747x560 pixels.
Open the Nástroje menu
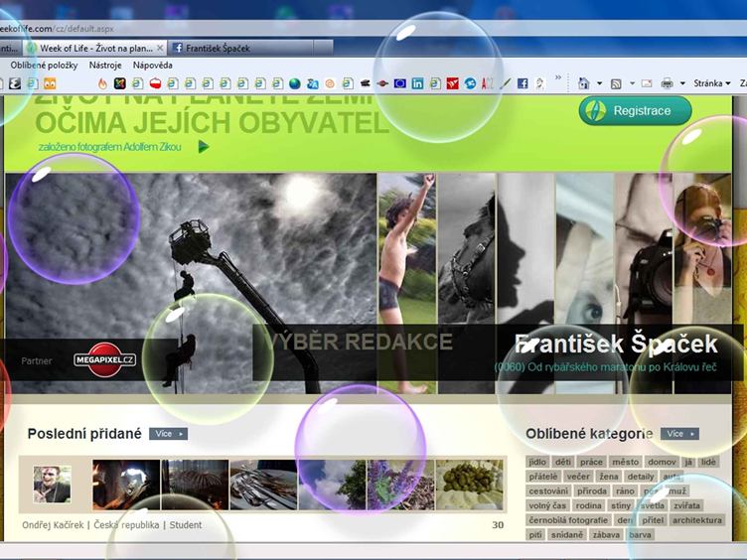tap(105, 66)
